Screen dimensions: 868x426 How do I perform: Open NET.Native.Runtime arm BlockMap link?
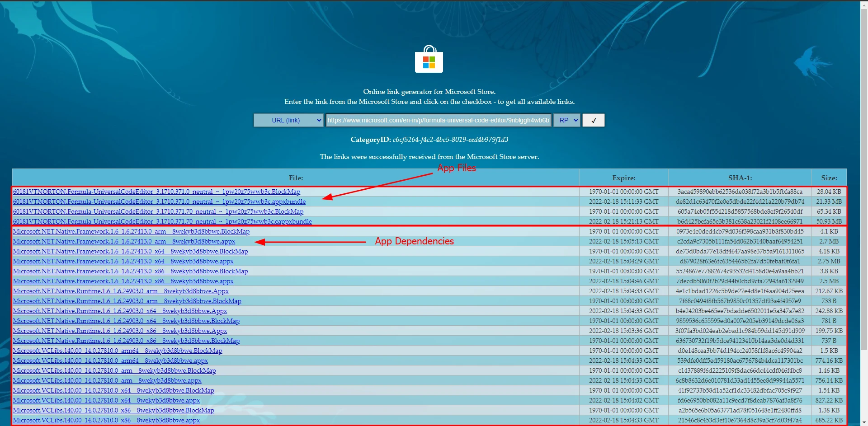point(127,301)
